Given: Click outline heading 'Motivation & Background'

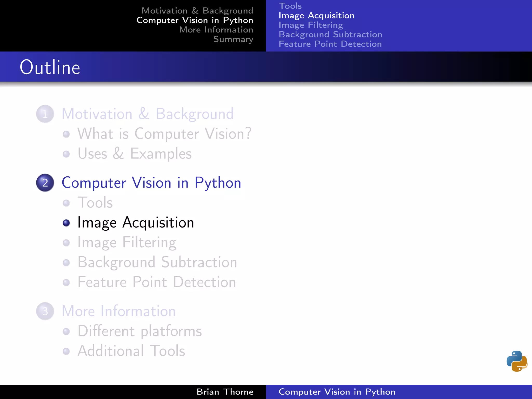Looking at the screenshot, I should tap(148, 114).
